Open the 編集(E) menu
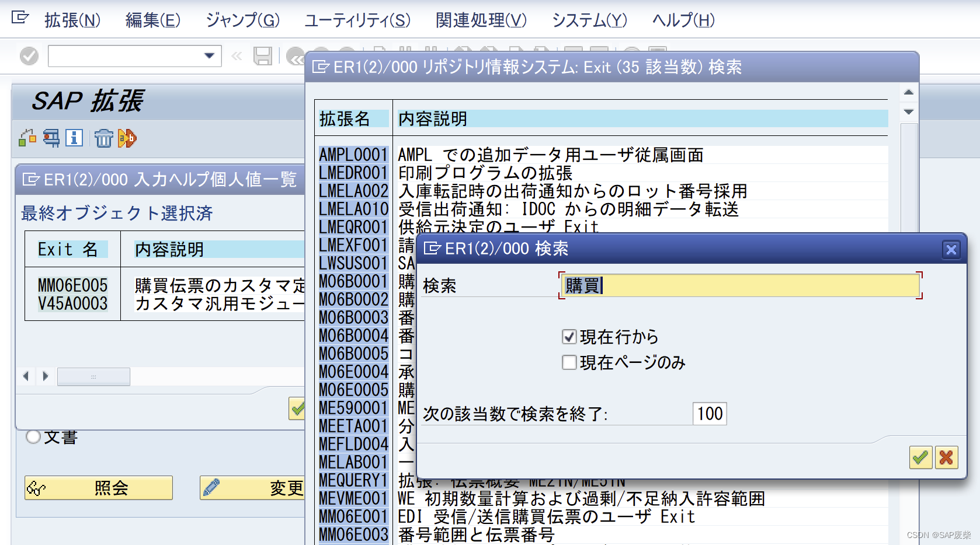This screenshot has width=980, height=545. click(x=153, y=20)
